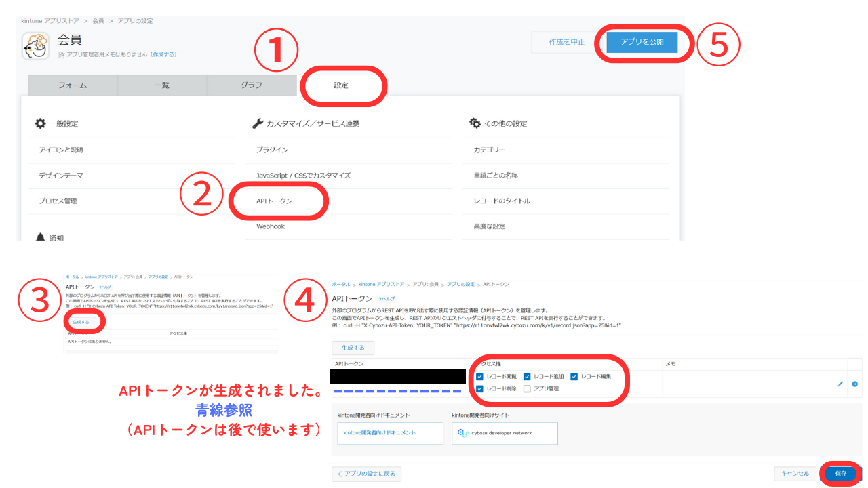Click kintone アプリストア breadcrumb in the checkbox screenshot
868x488 pixels.
coord(381,284)
